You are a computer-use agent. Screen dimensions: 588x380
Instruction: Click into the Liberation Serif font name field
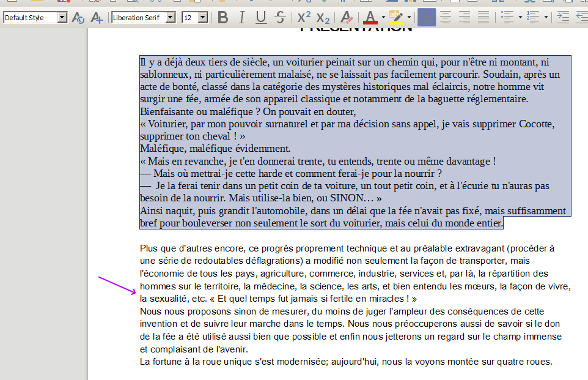[139, 18]
